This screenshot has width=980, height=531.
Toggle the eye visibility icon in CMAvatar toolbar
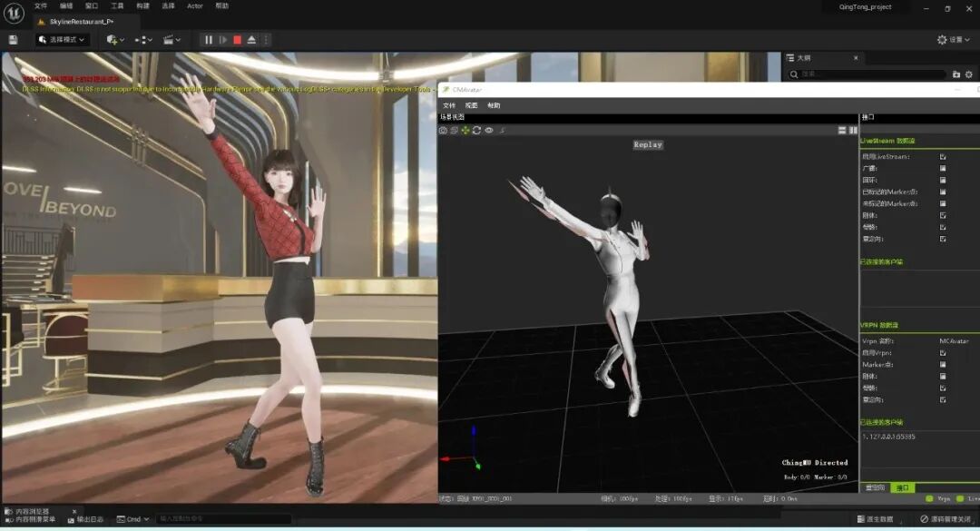489,131
